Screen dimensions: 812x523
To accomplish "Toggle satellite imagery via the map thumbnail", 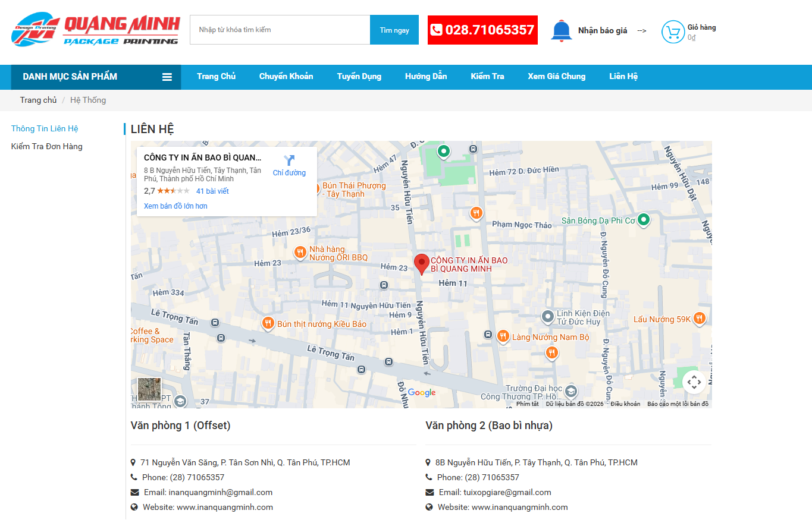I will pos(149,389).
